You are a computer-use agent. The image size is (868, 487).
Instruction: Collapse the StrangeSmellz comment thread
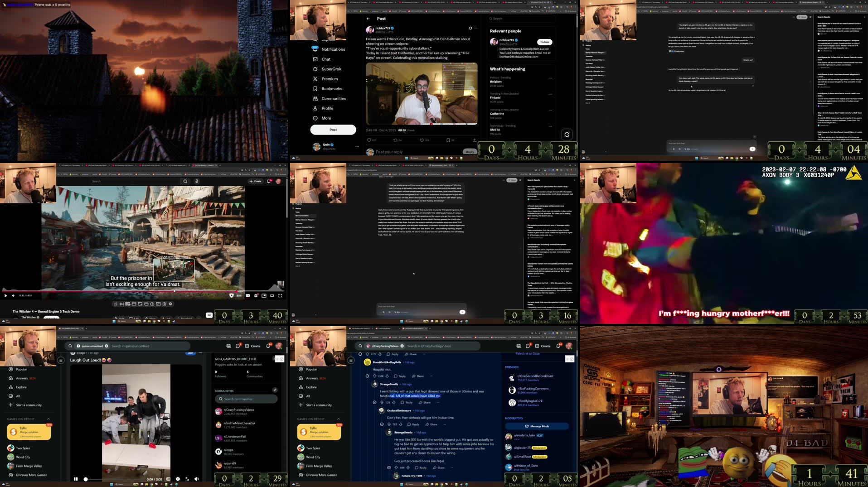click(x=374, y=402)
